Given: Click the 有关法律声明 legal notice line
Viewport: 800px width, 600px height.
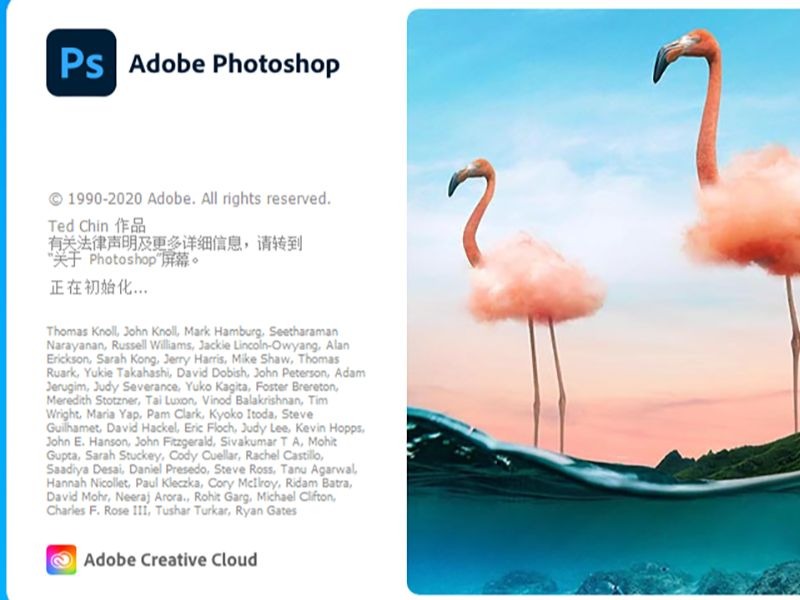Looking at the screenshot, I should (x=175, y=243).
